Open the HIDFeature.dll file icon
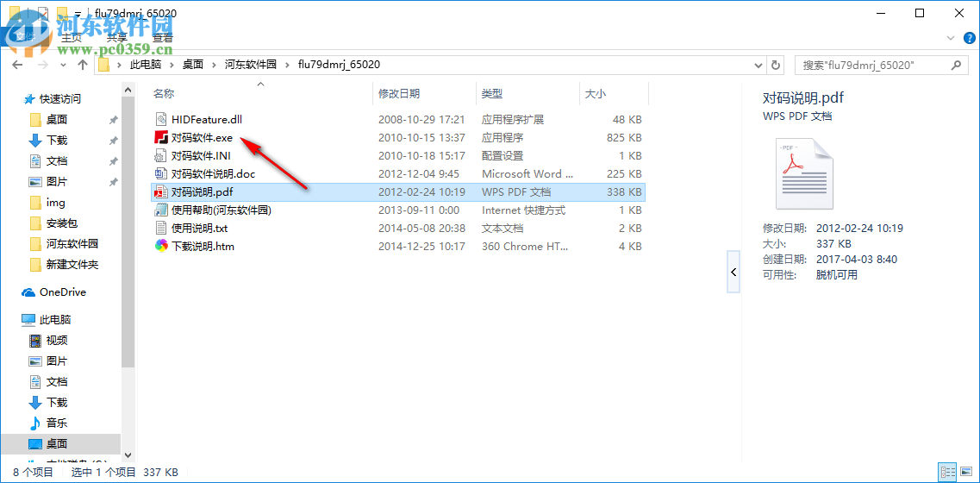This screenshot has height=483, width=980. (x=161, y=119)
